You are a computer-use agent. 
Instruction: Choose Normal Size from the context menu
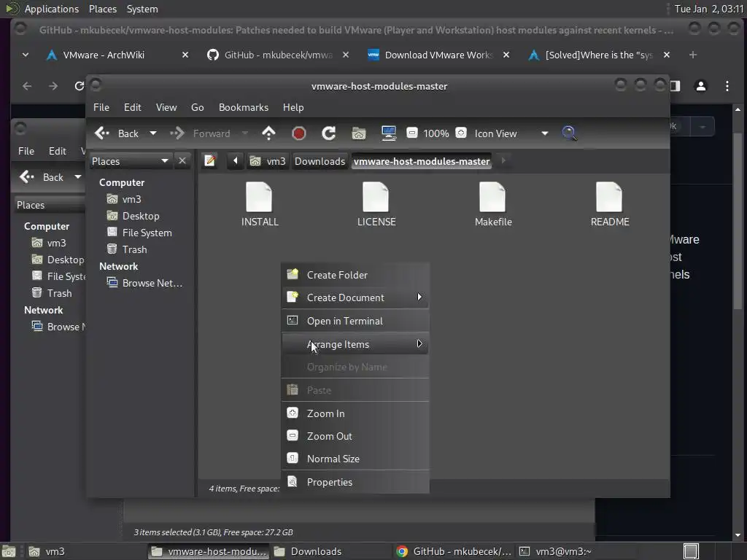coord(355,459)
